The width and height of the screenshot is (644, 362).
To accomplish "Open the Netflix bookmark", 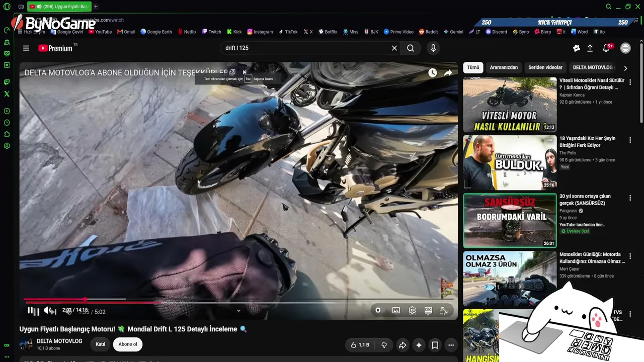I will [187, 32].
